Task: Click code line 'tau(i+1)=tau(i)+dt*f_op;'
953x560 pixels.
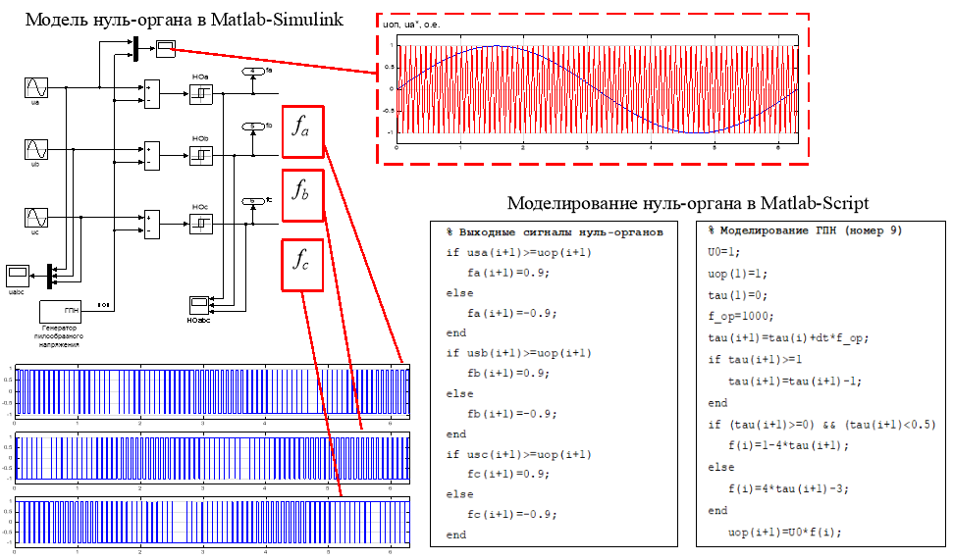Action: pyautogui.click(x=788, y=338)
